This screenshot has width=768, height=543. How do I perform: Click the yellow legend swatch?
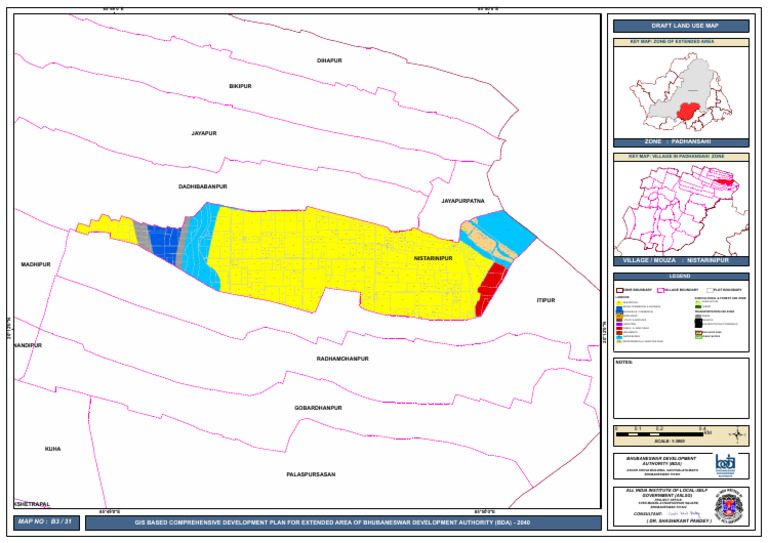point(619,303)
